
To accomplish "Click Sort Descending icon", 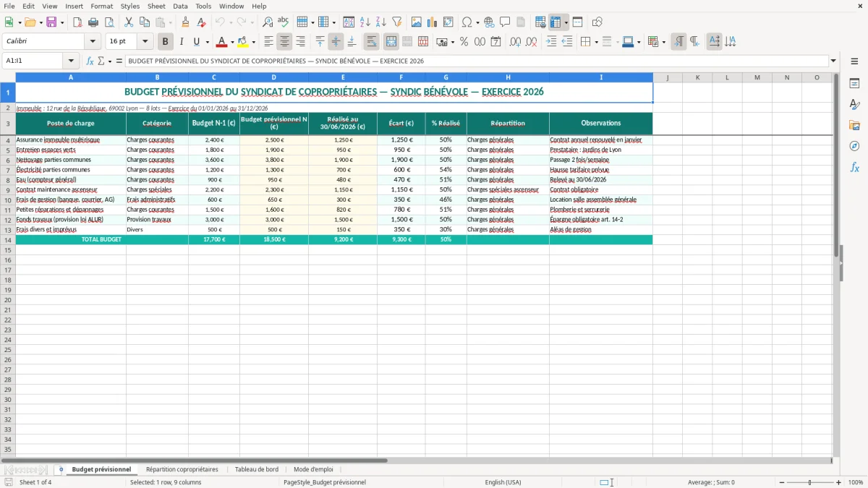I will pos(381,22).
